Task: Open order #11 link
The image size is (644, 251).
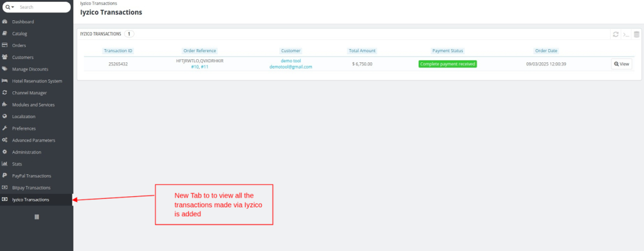Action: [x=204, y=67]
